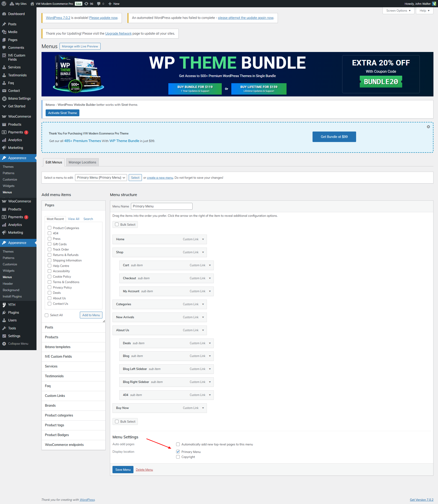Dismiss the Thank You For Purchasing notice
The width and height of the screenshot is (438, 504).
(x=428, y=127)
